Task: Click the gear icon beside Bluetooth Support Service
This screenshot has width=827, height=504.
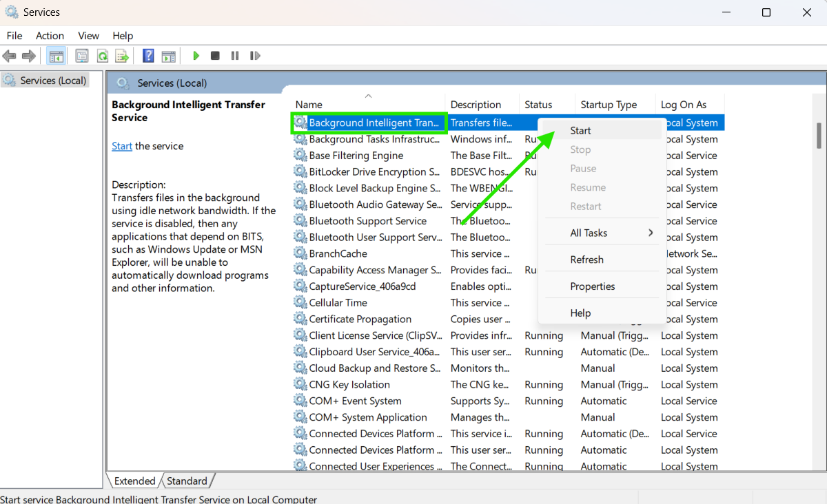Action: tap(300, 221)
